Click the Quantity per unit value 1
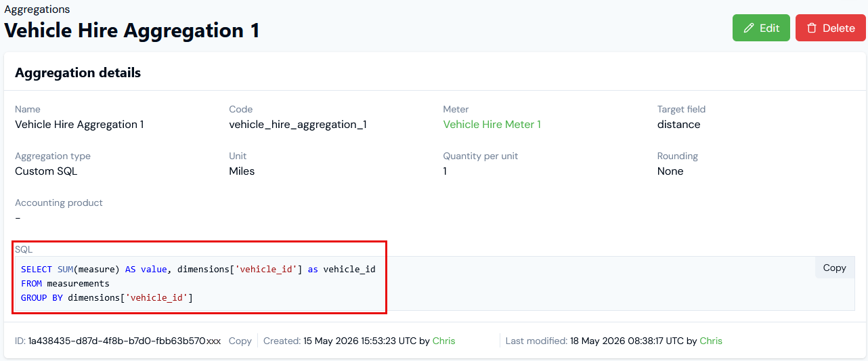 click(x=445, y=171)
